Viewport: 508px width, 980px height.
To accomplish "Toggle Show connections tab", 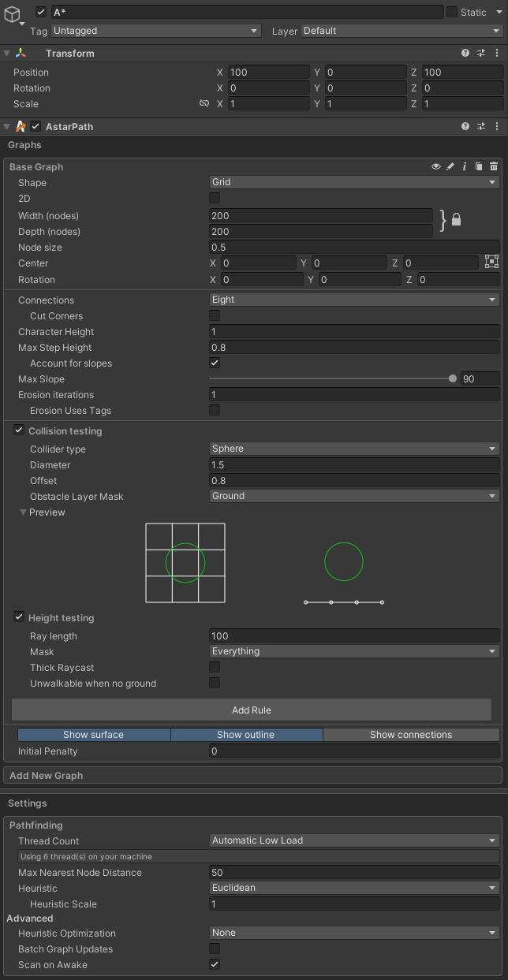I will [x=411, y=734].
